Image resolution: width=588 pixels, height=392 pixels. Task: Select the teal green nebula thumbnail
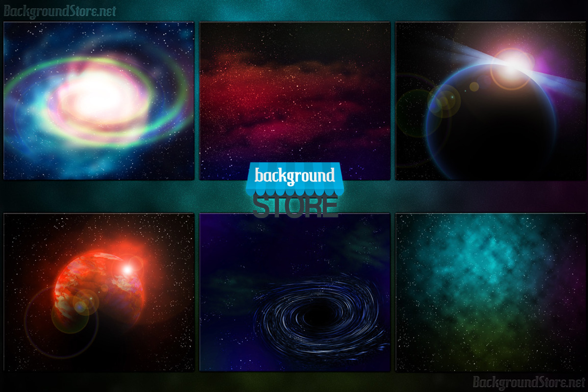click(490, 292)
